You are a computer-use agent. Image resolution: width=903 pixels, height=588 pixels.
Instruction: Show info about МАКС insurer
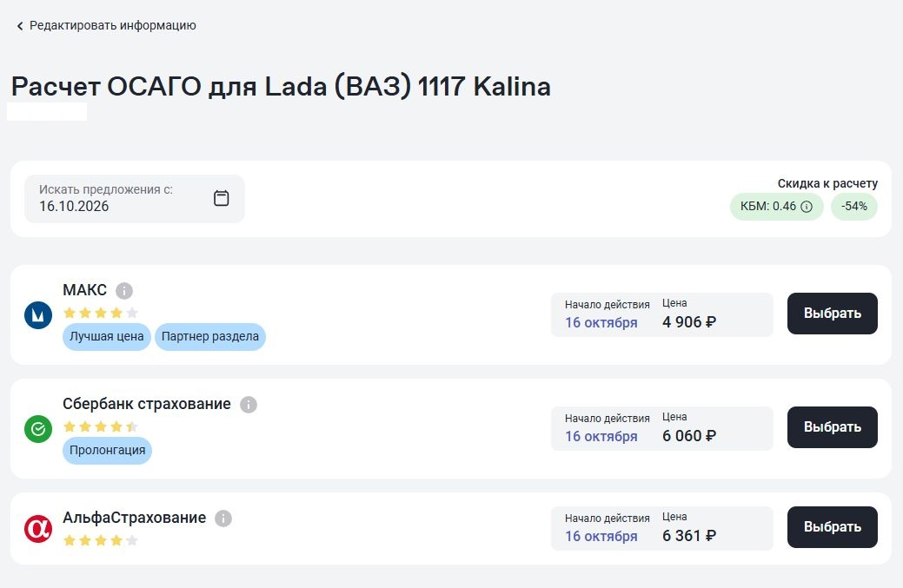point(123,291)
